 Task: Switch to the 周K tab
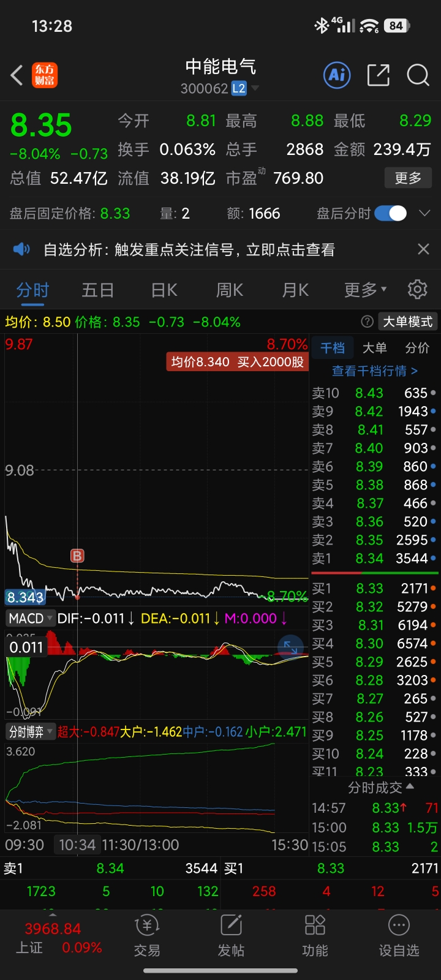[x=230, y=290]
